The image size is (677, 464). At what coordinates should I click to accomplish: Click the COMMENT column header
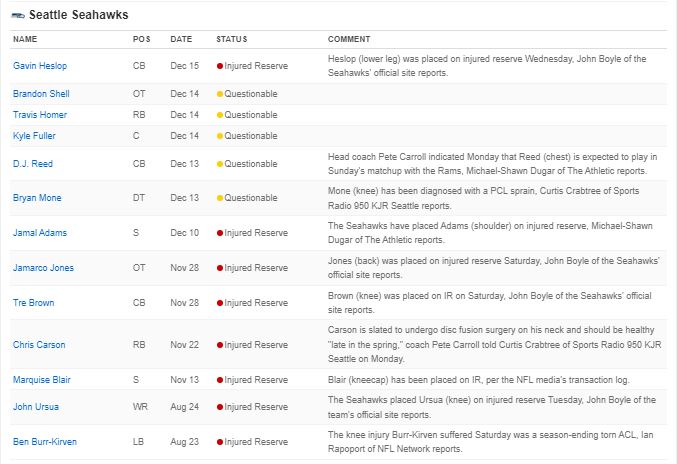pos(349,39)
